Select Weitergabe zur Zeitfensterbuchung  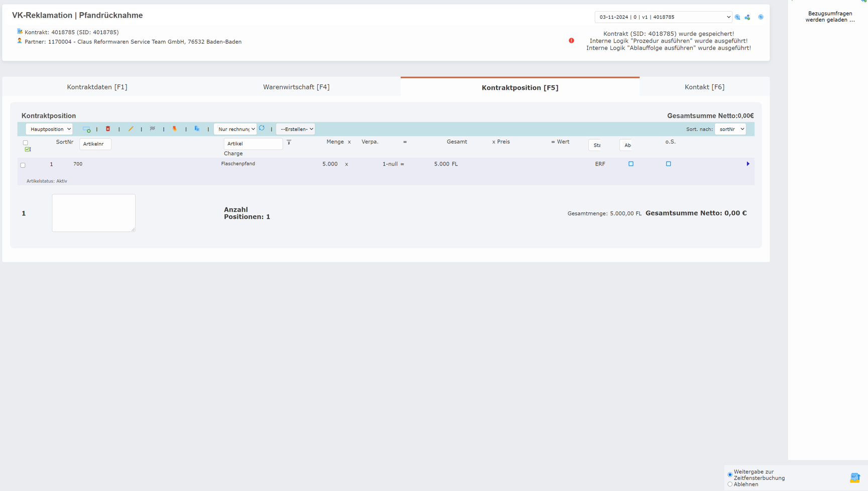click(729, 474)
